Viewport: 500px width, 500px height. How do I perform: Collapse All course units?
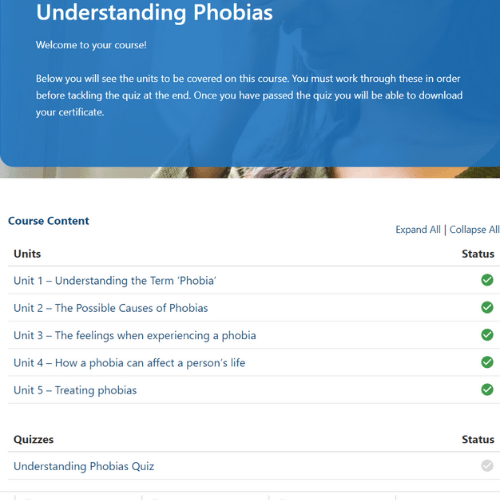(x=474, y=230)
